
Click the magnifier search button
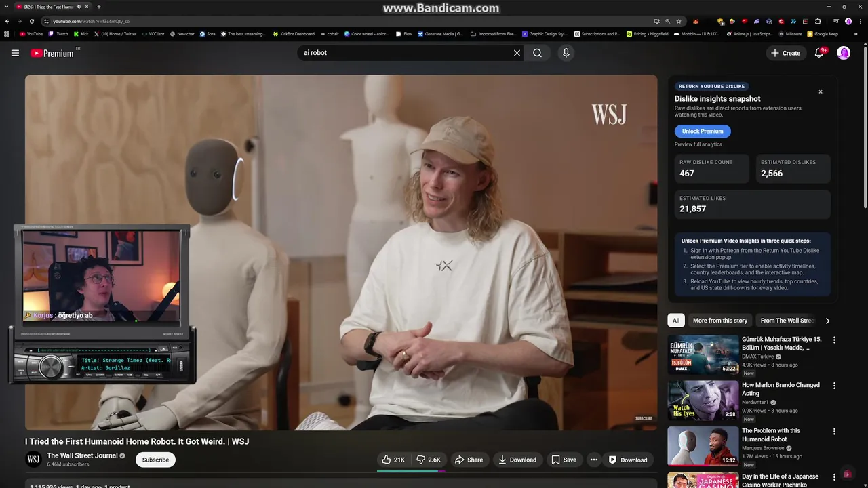click(537, 53)
